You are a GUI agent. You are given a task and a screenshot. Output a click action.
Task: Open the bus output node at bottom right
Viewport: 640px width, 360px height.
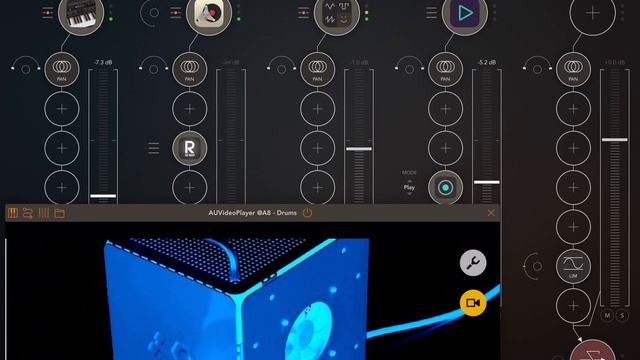[x=593, y=351]
